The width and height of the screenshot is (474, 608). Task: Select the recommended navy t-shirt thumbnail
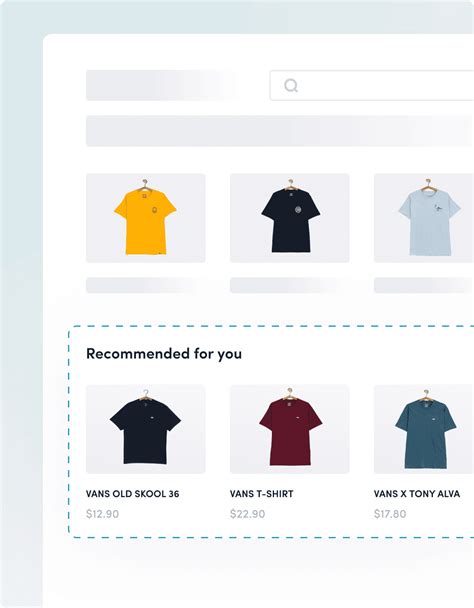coord(145,429)
